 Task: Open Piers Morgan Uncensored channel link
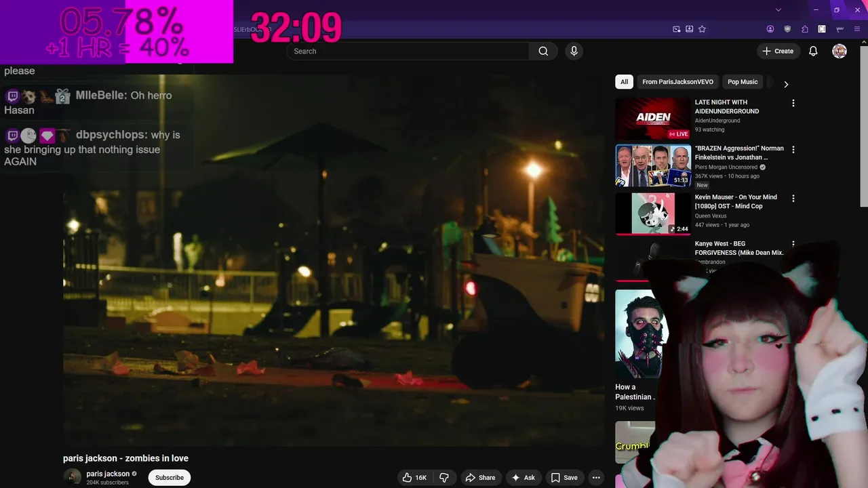coord(726,167)
